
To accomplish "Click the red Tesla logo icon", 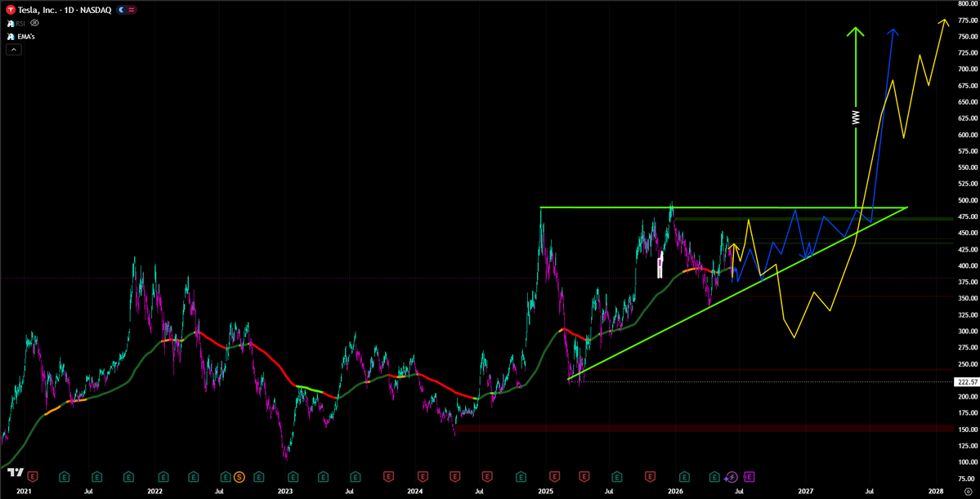I will click(x=11, y=10).
